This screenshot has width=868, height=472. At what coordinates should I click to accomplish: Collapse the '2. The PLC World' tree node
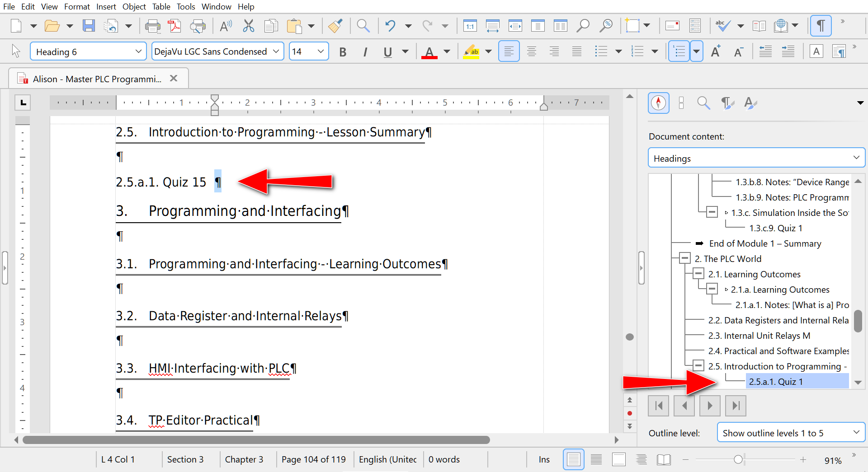[685, 259]
